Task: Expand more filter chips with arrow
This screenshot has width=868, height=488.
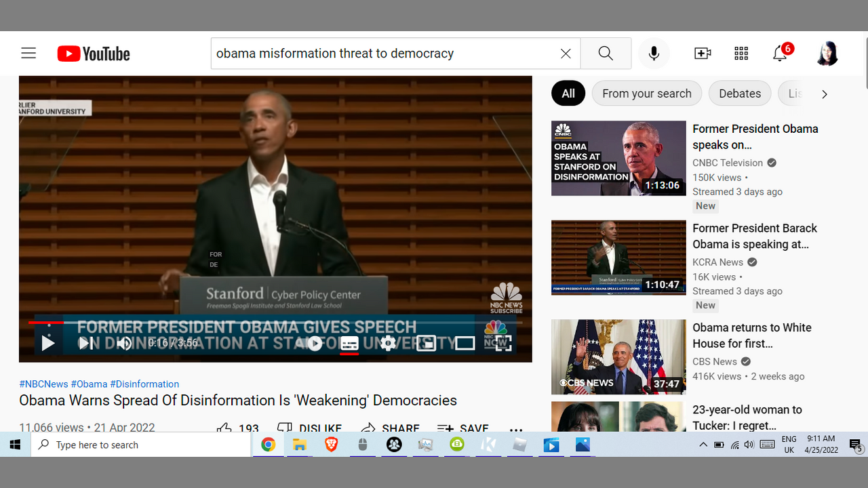Action: [825, 94]
